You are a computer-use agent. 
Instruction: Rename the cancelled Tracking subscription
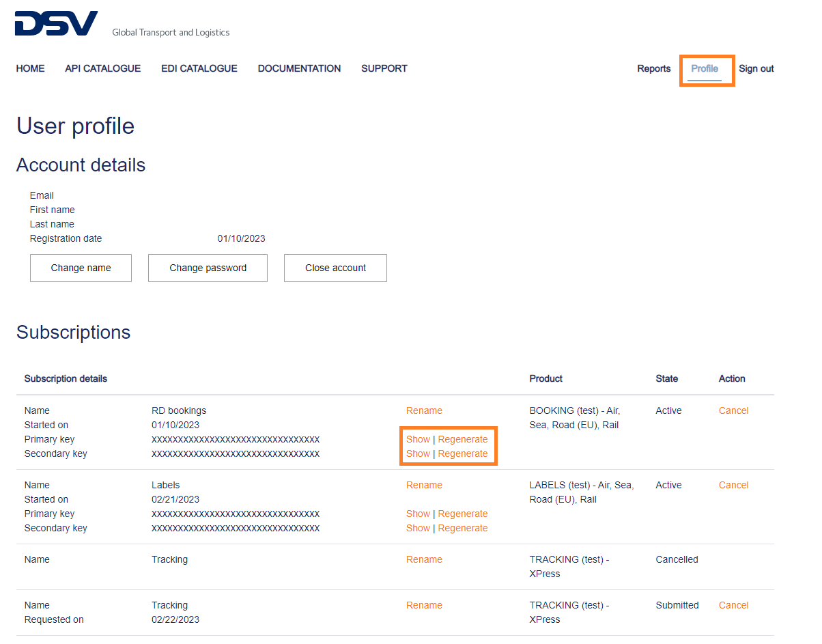[424, 559]
